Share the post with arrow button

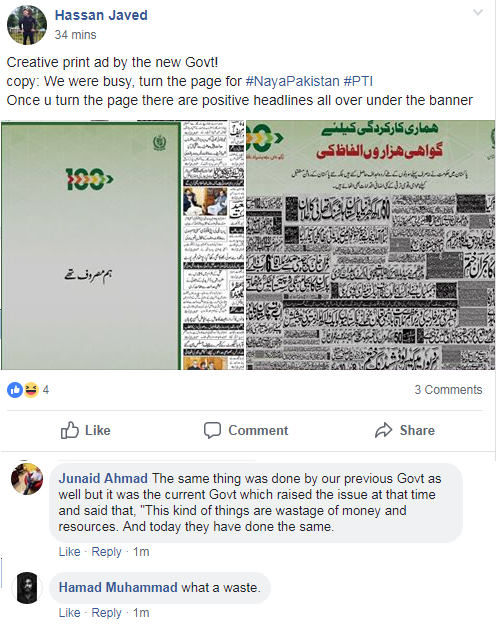coord(405,430)
